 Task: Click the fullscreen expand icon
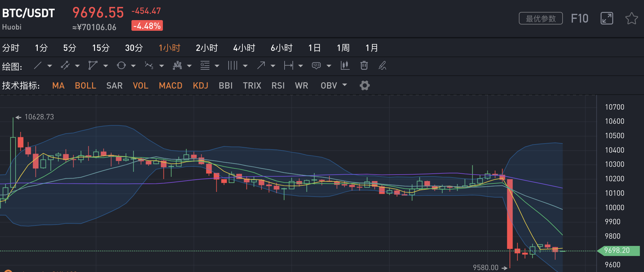click(x=607, y=18)
